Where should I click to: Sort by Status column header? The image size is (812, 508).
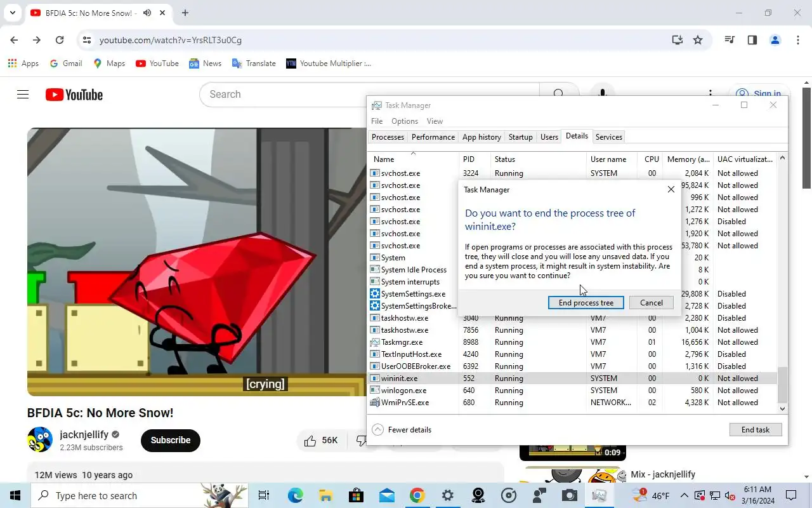539,159
